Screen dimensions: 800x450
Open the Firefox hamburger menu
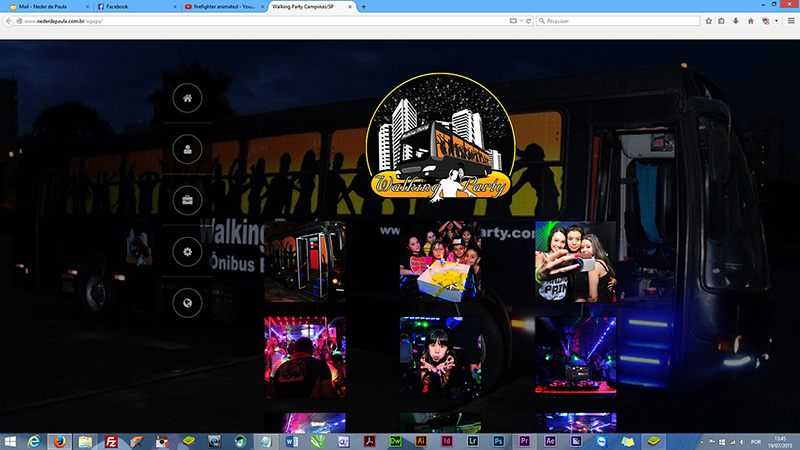click(x=791, y=21)
